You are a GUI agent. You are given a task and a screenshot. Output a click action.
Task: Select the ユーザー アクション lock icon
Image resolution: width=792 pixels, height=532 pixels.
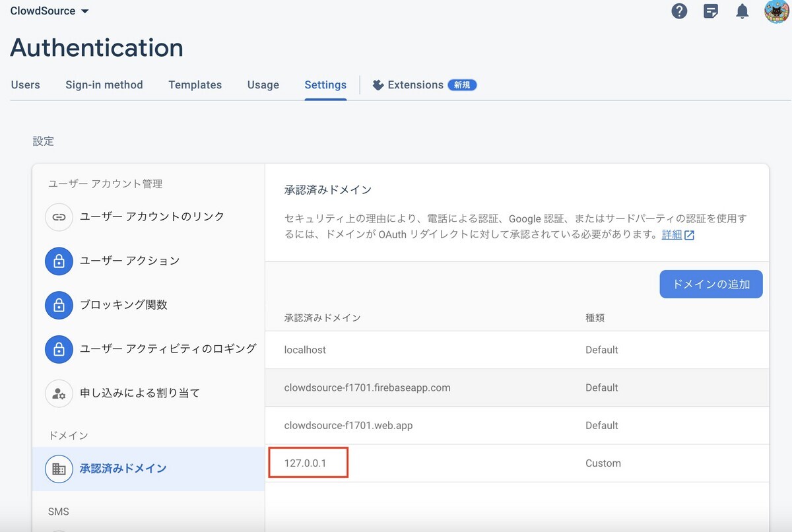(x=59, y=261)
